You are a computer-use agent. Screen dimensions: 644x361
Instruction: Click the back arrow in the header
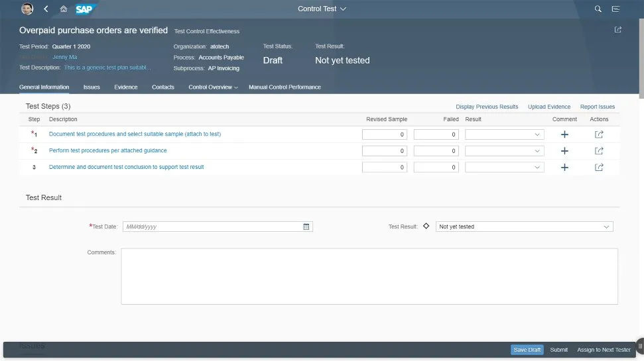(x=46, y=9)
